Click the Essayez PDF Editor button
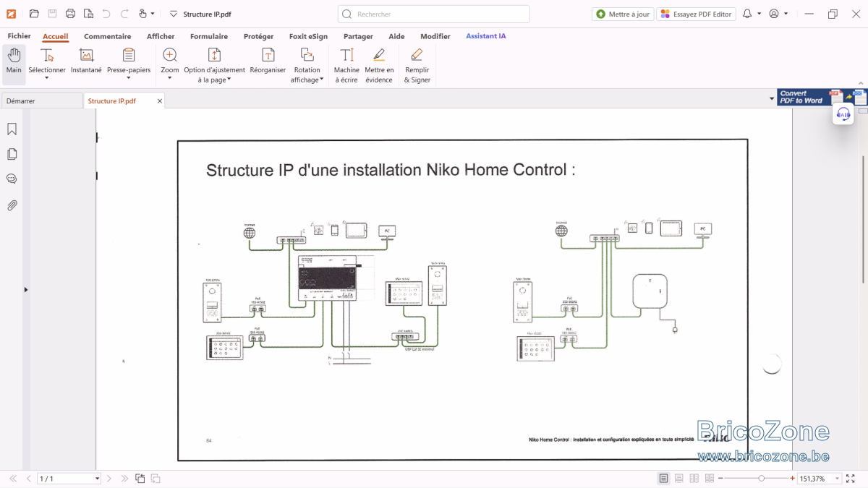 point(697,14)
